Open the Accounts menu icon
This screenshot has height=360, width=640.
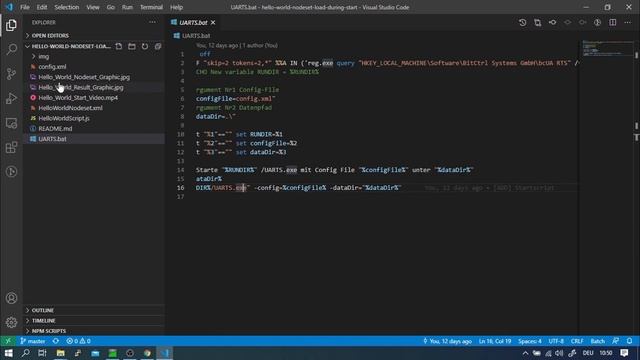(11, 298)
